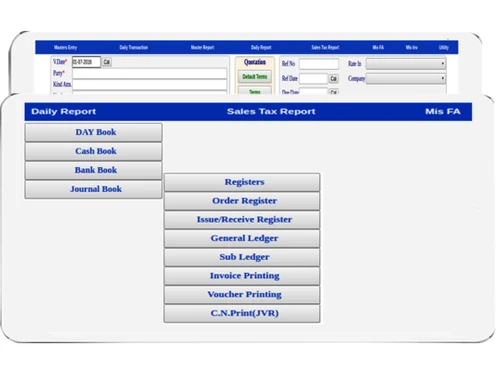Open the Issue/Receive Register
Screen dimensions: 500x375
[x=242, y=220]
